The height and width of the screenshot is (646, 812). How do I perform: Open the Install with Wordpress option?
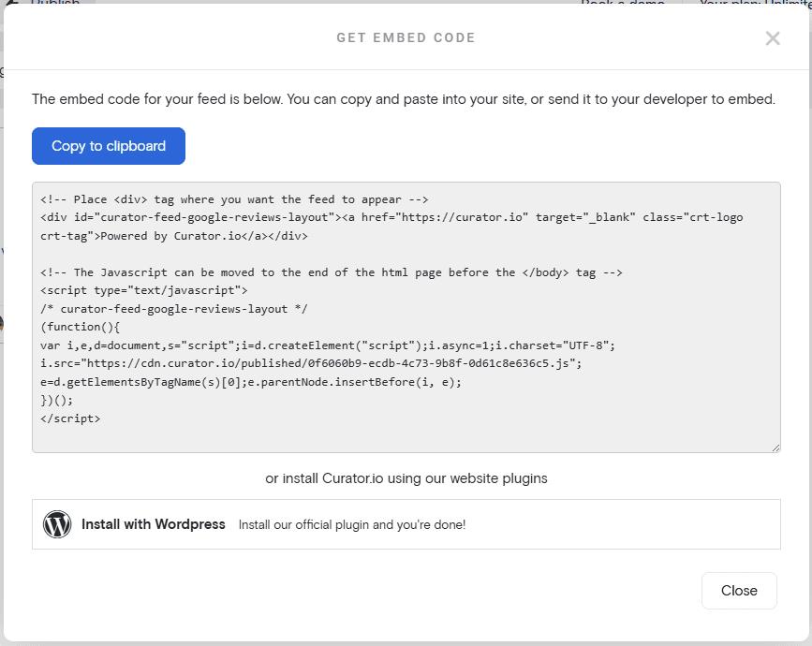[x=154, y=524]
